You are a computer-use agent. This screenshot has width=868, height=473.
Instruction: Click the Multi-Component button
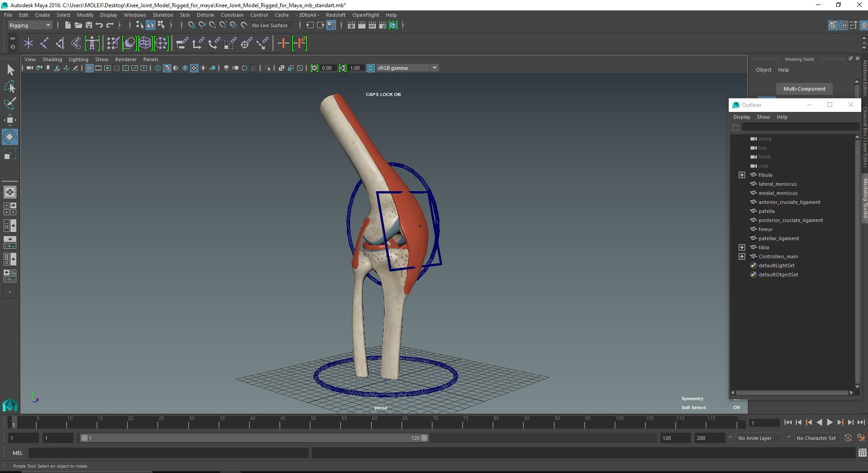click(x=804, y=89)
